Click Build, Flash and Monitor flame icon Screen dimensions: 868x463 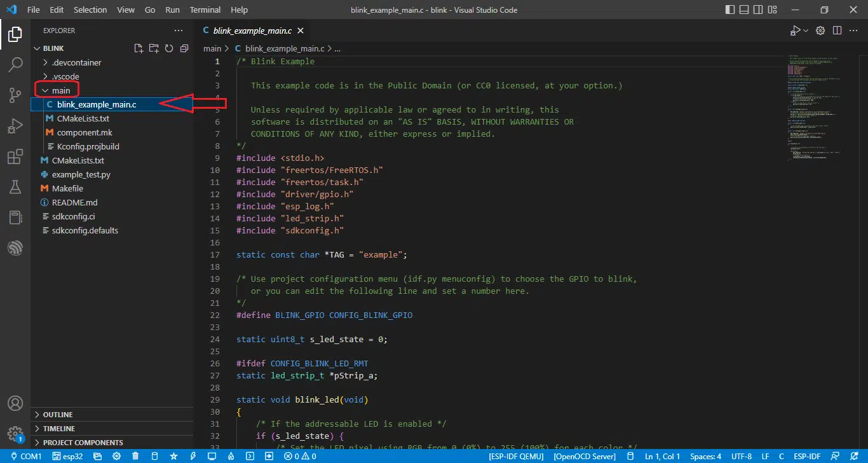click(231, 456)
